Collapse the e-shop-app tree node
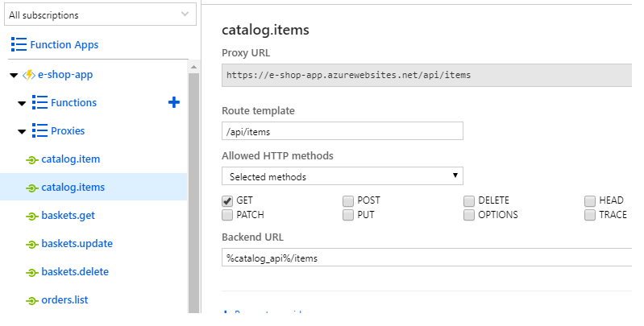The image size is (644, 326). coord(14,76)
